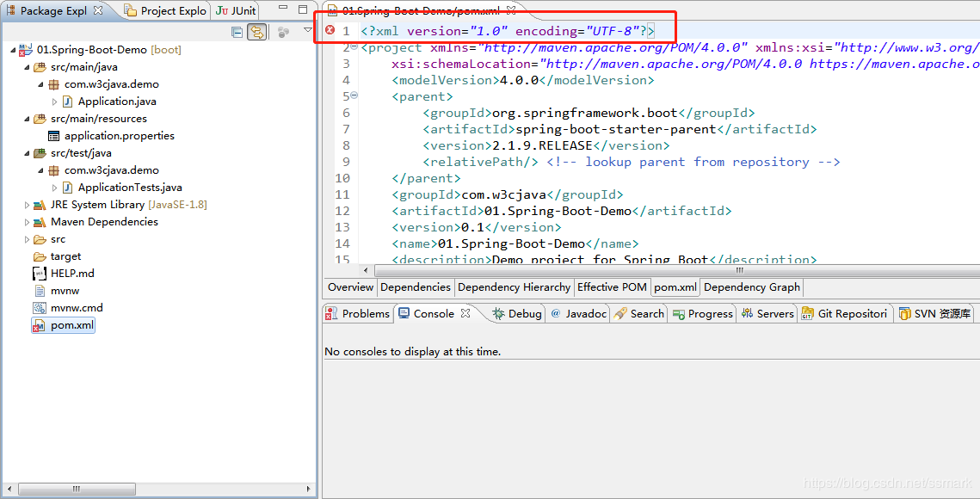Select application.properties file
Viewport: 980px width, 499px height.
click(x=120, y=136)
